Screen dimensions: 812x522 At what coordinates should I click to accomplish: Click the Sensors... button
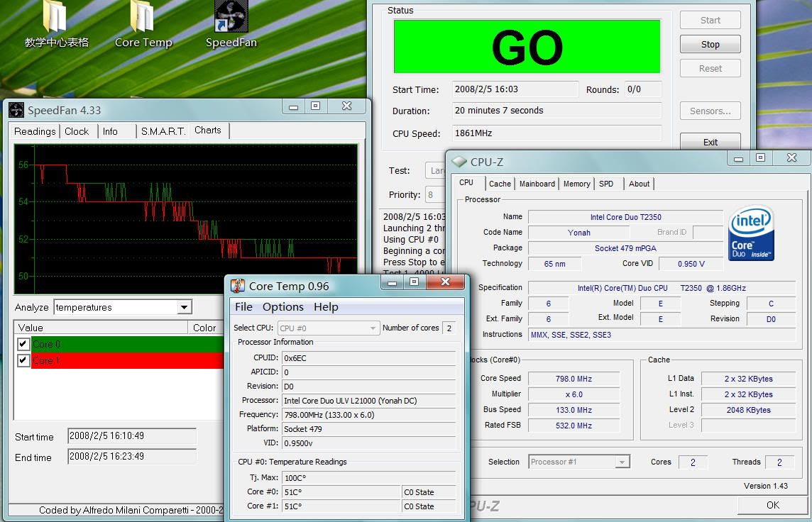tap(710, 111)
